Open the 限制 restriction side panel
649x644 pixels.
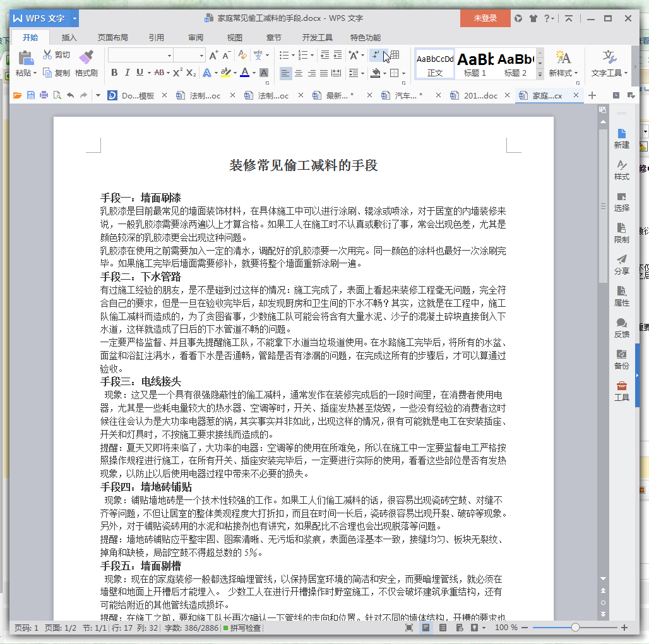pyautogui.click(x=622, y=234)
